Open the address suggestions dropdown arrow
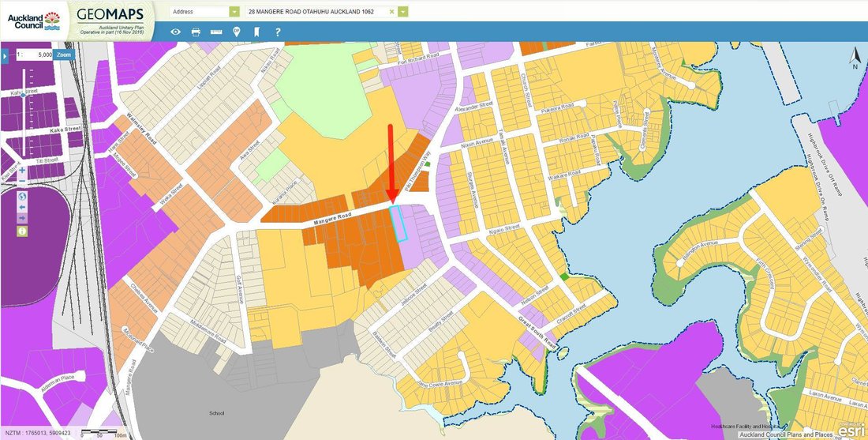The image size is (868, 440). click(403, 12)
